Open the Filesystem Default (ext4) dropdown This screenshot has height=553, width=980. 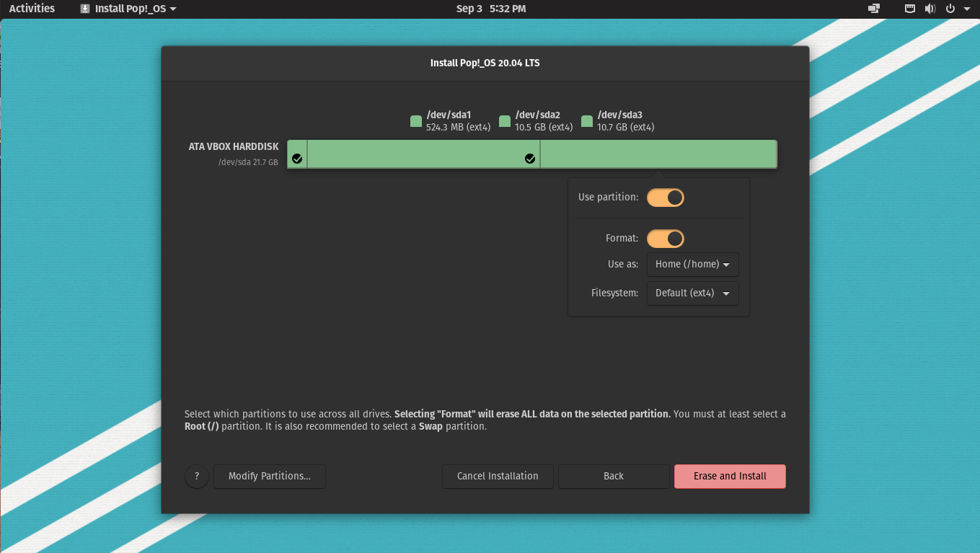click(692, 293)
